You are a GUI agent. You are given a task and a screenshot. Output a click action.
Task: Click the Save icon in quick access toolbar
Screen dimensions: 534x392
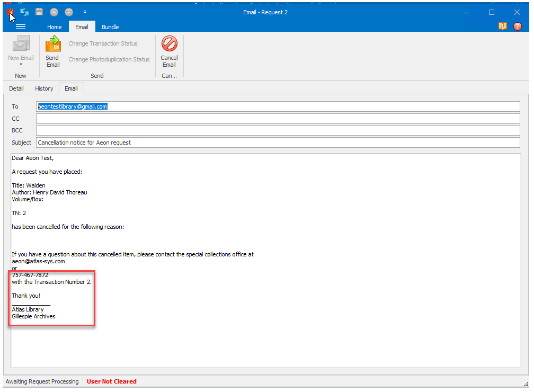[x=39, y=12]
